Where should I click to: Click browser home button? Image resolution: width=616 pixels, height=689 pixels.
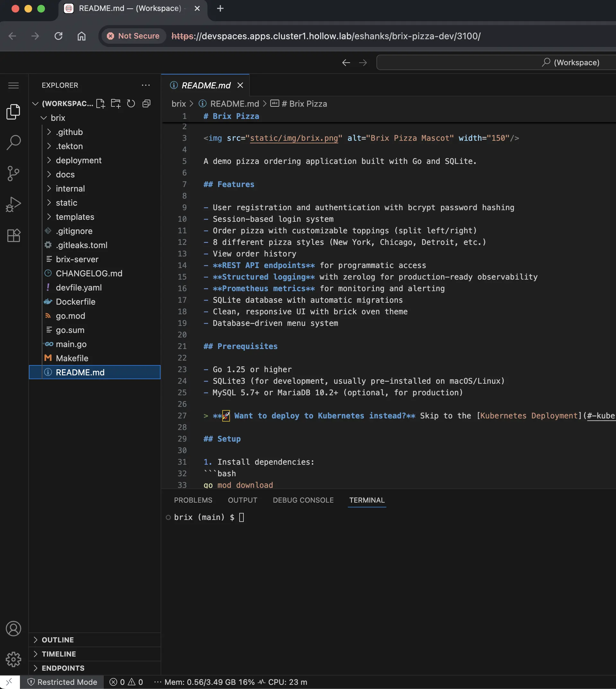(82, 36)
